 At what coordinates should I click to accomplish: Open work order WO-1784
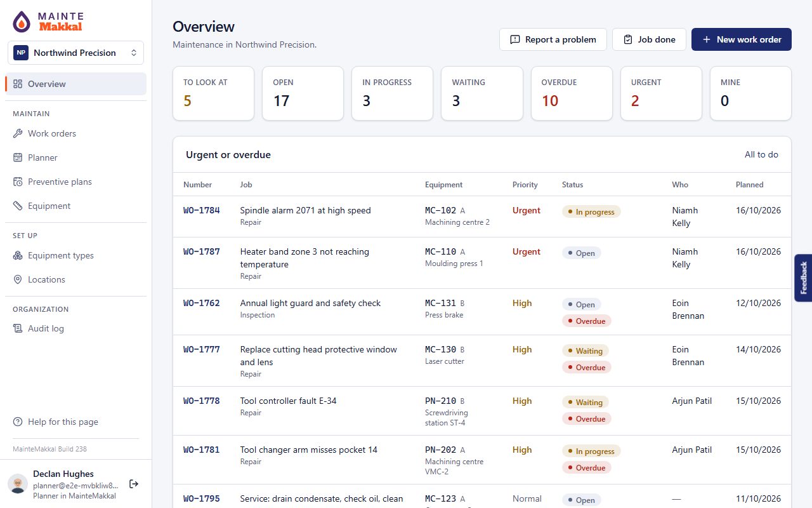202,210
